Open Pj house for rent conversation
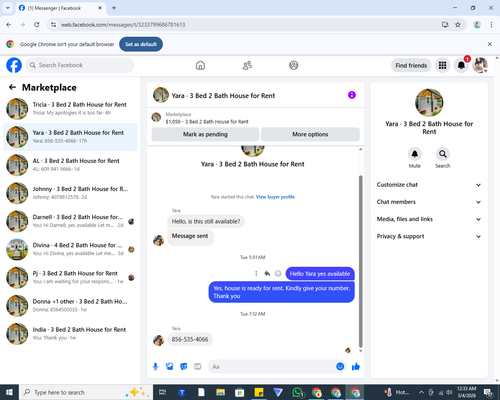Viewport: 500px width, 400px height. pyautogui.click(x=70, y=277)
